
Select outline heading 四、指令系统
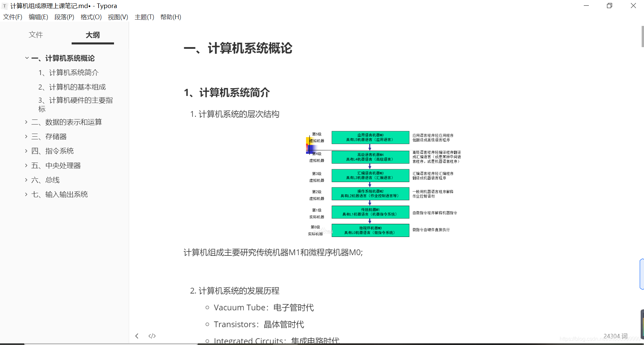[52, 151]
